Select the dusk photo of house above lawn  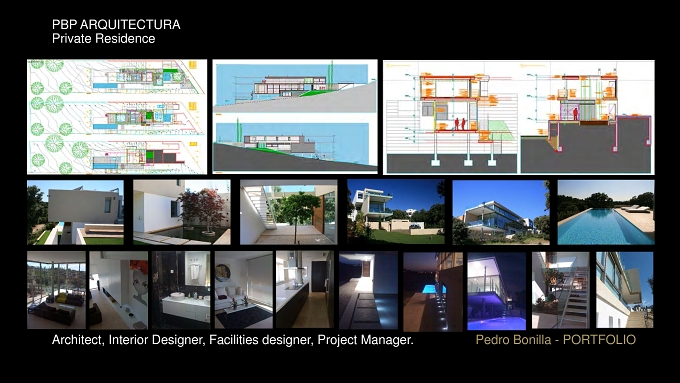[x=396, y=213]
